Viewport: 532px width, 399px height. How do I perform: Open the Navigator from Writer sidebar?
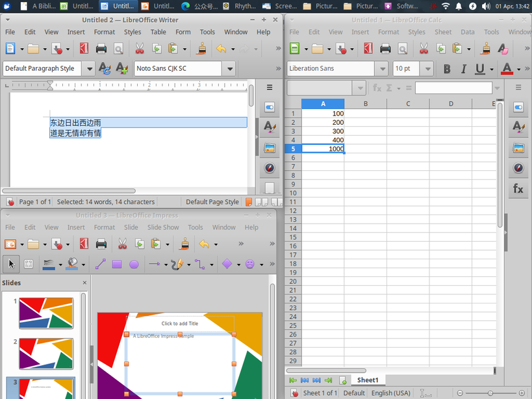coord(270,168)
